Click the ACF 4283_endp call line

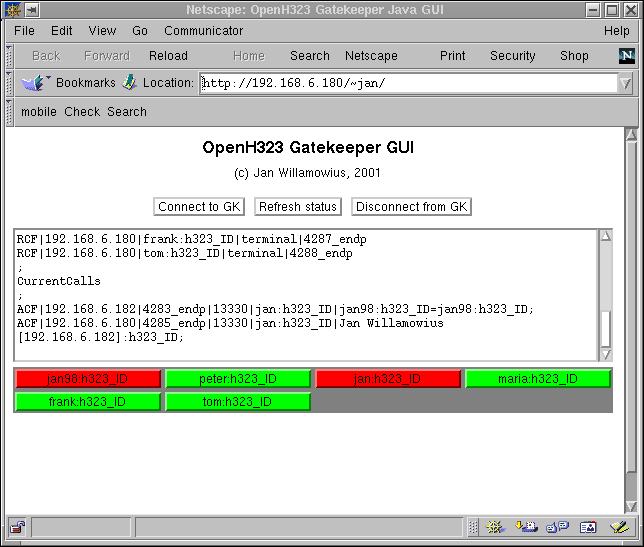coord(275,309)
